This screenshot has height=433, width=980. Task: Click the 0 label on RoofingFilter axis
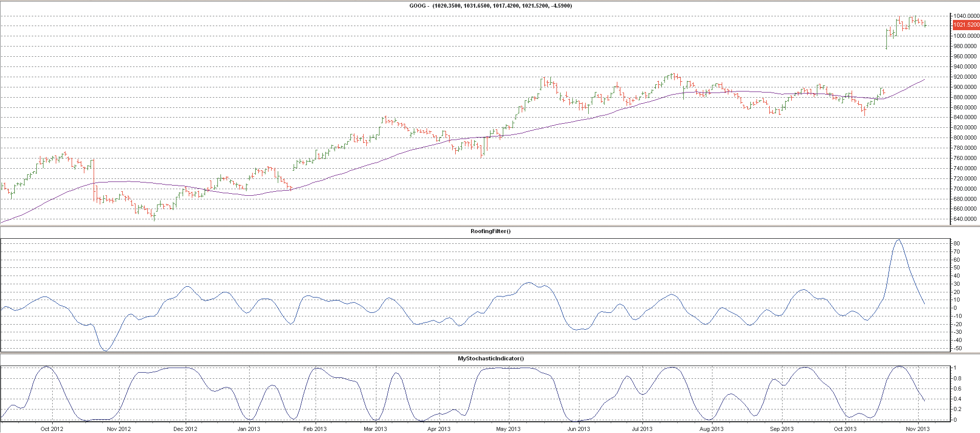tap(955, 308)
